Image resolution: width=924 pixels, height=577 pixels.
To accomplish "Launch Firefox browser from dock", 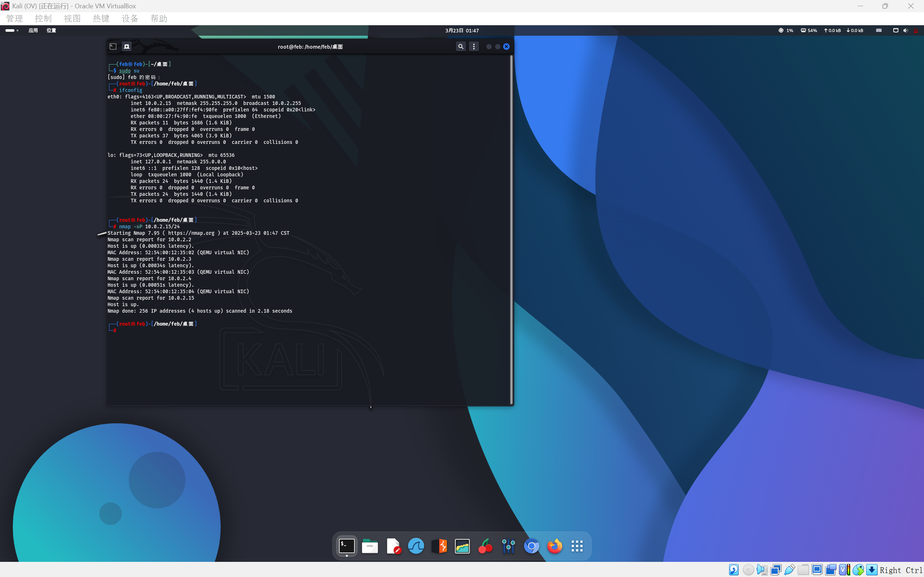I will (554, 546).
